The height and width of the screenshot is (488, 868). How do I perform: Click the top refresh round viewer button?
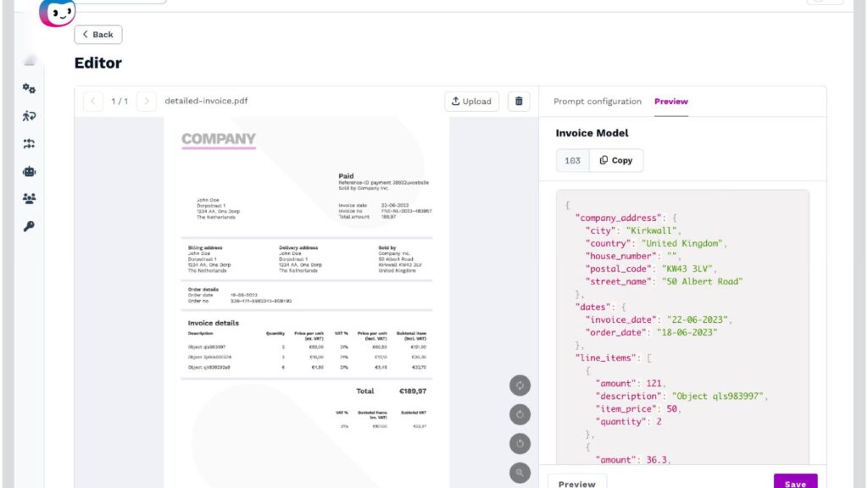click(x=520, y=385)
